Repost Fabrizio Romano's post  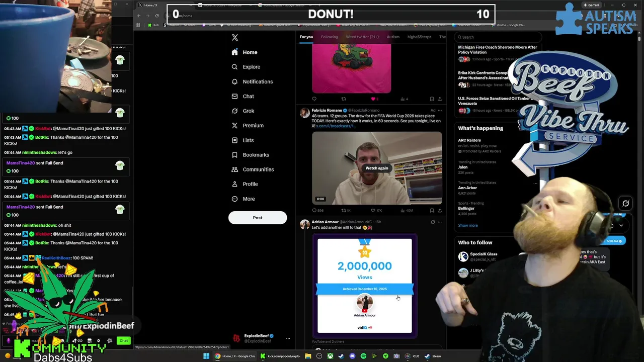346,211
